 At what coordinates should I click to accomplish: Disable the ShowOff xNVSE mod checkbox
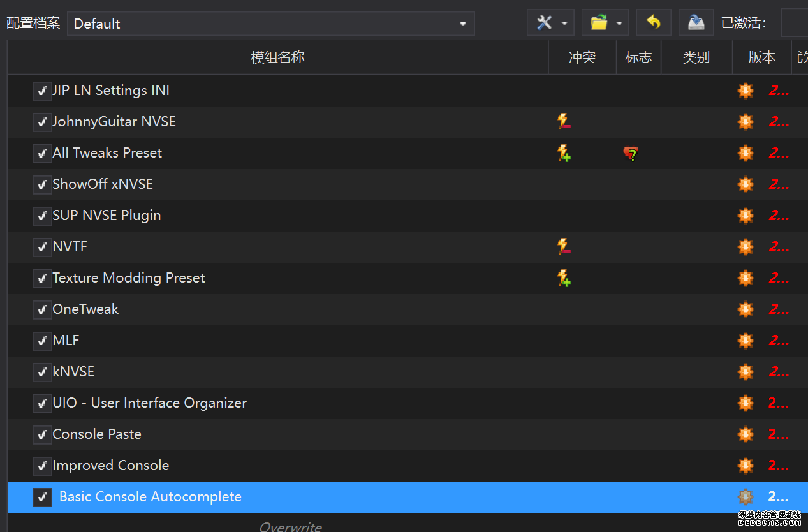click(42, 184)
